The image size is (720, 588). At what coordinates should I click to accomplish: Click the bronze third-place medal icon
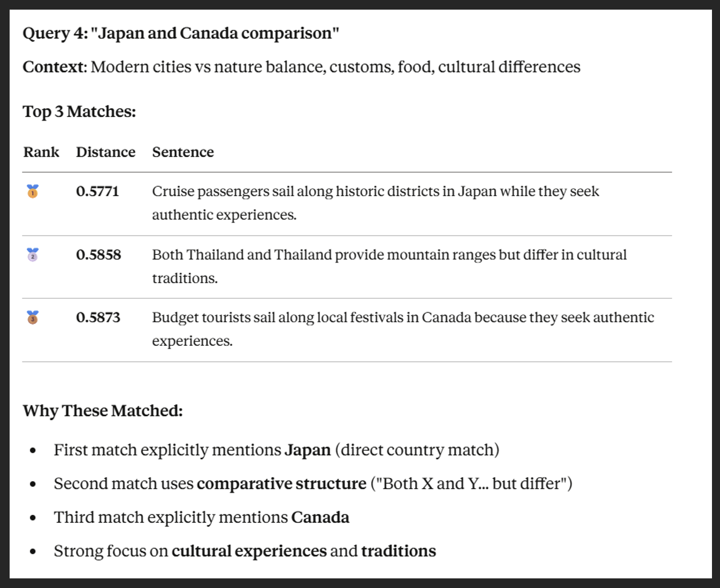[x=33, y=318]
